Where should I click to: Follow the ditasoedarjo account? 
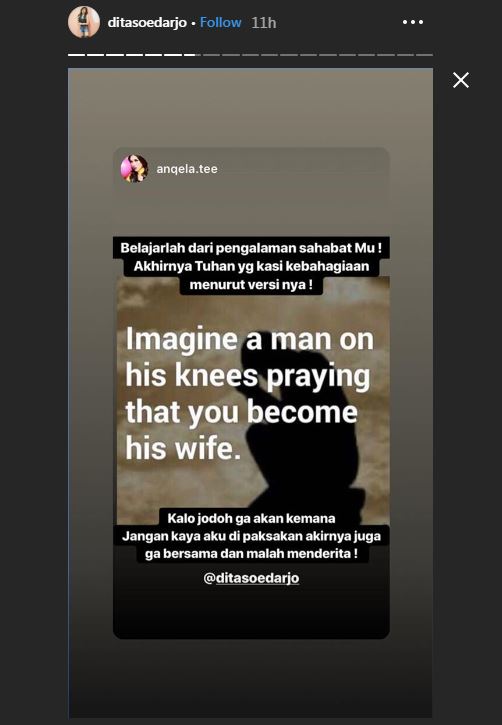point(220,22)
